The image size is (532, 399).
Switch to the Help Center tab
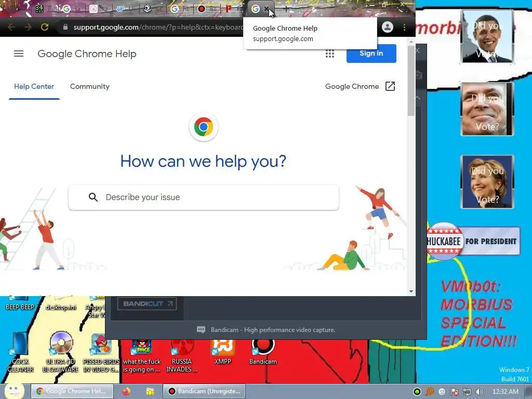pos(34,87)
